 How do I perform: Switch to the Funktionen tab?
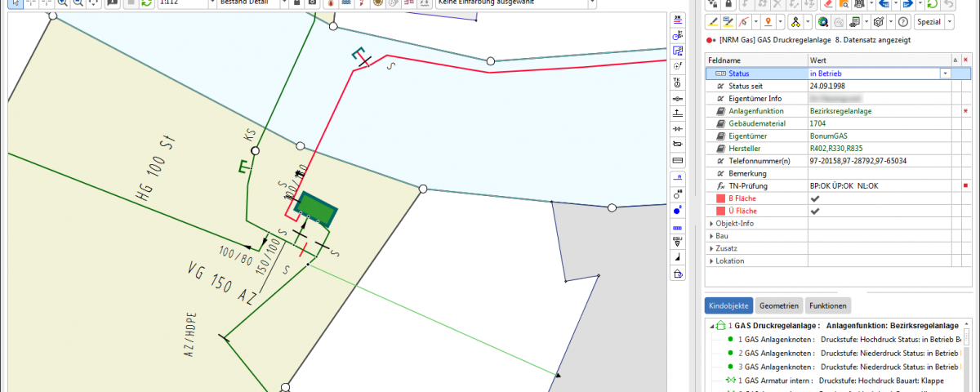tap(827, 305)
